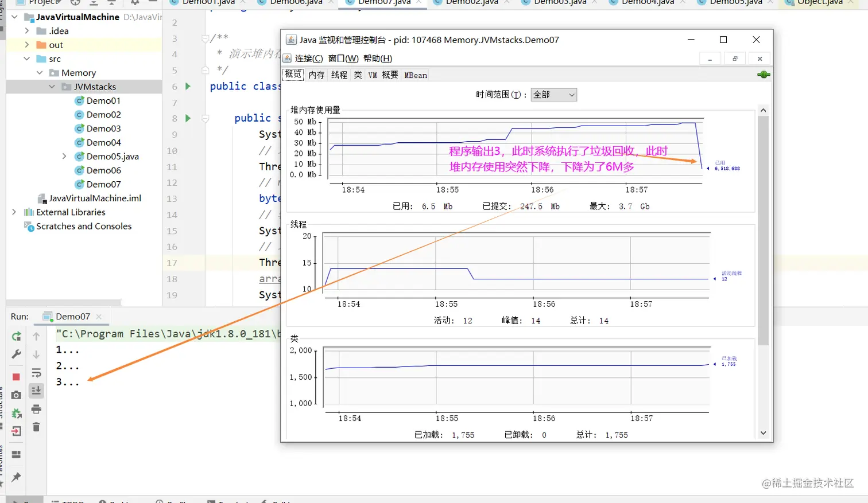Click the 线程 thread count chart

pyautogui.click(x=517, y=265)
